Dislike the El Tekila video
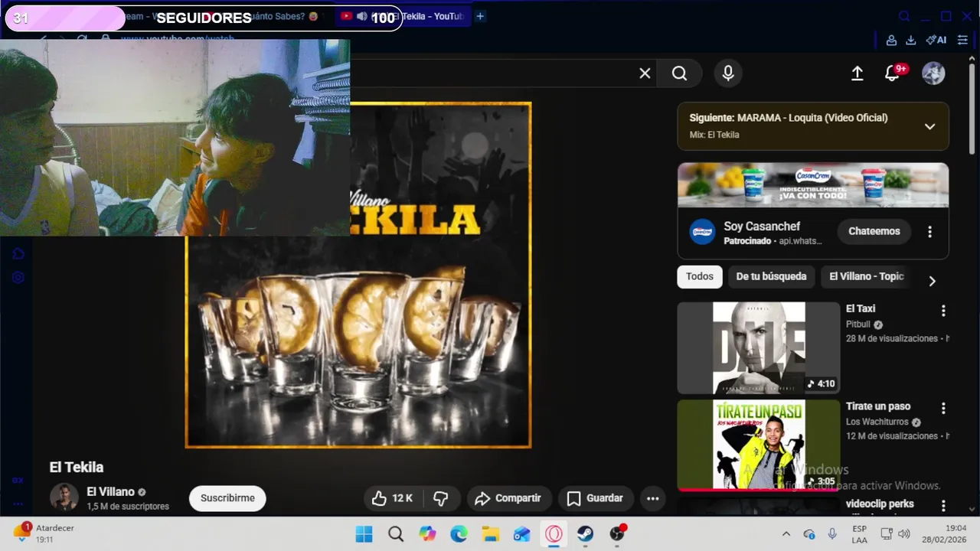The width and height of the screenshot is (980, 551). click(441, 498)
